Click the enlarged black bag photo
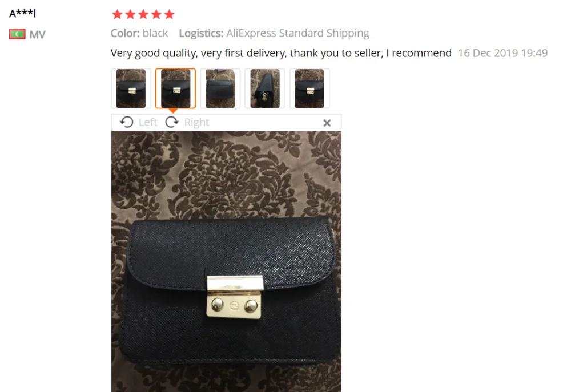 pyautogui.click(x=226, y=261)
